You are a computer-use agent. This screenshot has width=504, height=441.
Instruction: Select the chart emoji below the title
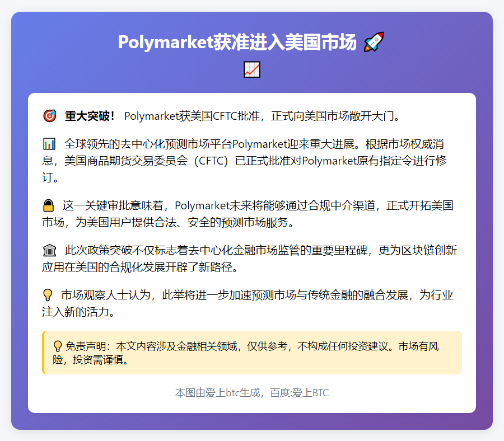click(x=252, y=69)
